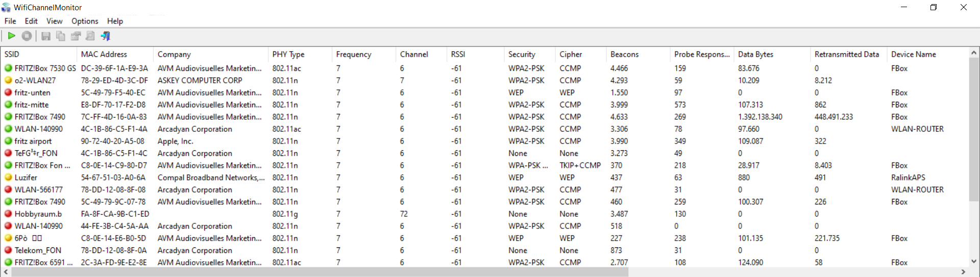Click company cell Apple, Inc.
Image resolution: width=980 pixels, height=277 pixels.
coord(175,141)
